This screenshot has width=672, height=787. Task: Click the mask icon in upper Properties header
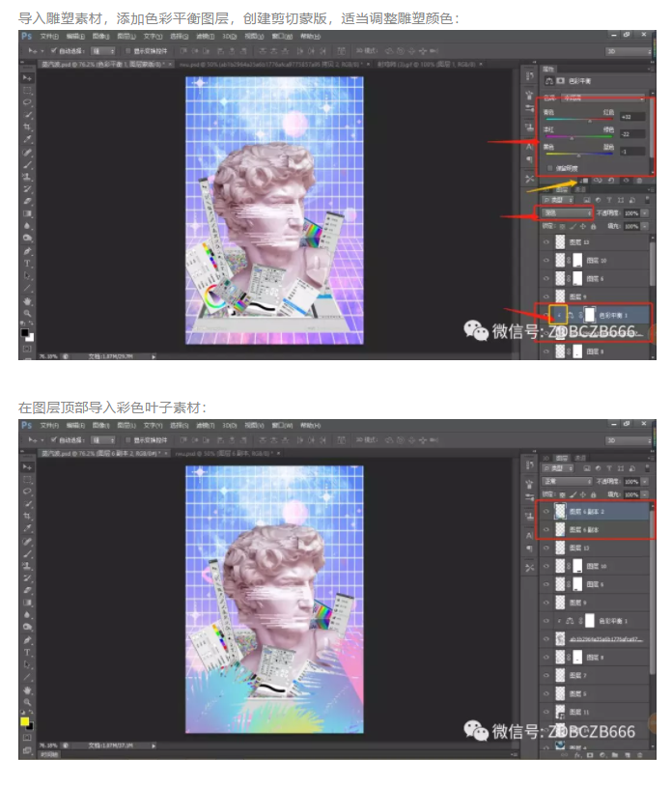561,81
